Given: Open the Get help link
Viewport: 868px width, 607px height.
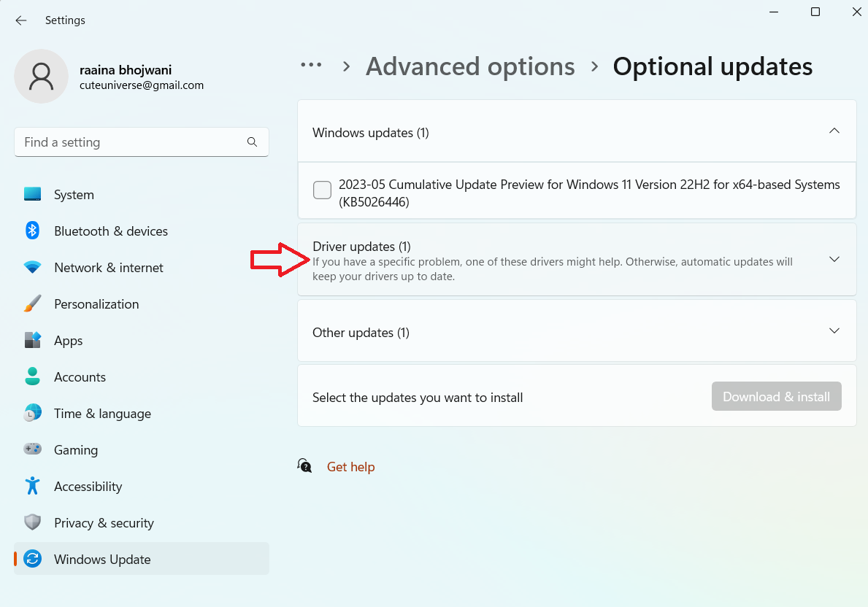Looking at the screenshot, I should click(x=350, y=467).
